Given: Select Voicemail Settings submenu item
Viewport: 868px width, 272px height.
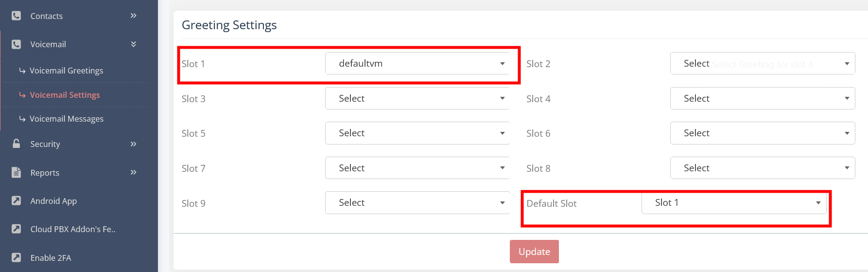Looking at the screenshot, I should click(65, 95).
